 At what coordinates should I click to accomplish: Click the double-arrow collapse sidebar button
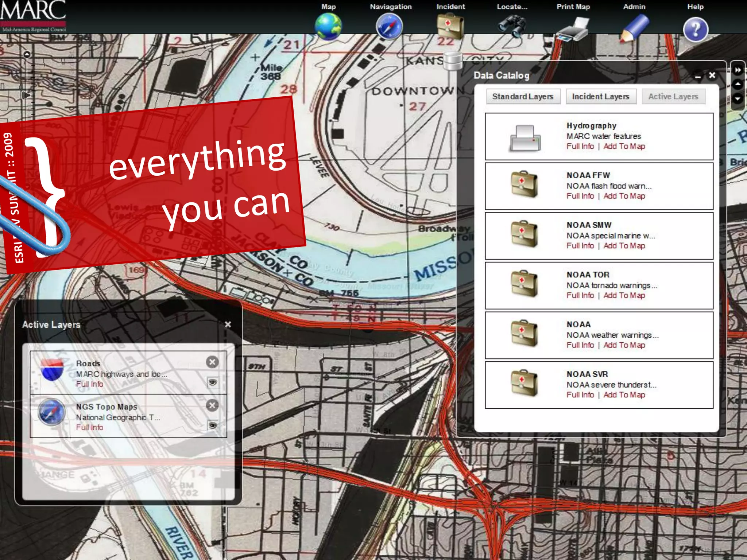[738, 70]
